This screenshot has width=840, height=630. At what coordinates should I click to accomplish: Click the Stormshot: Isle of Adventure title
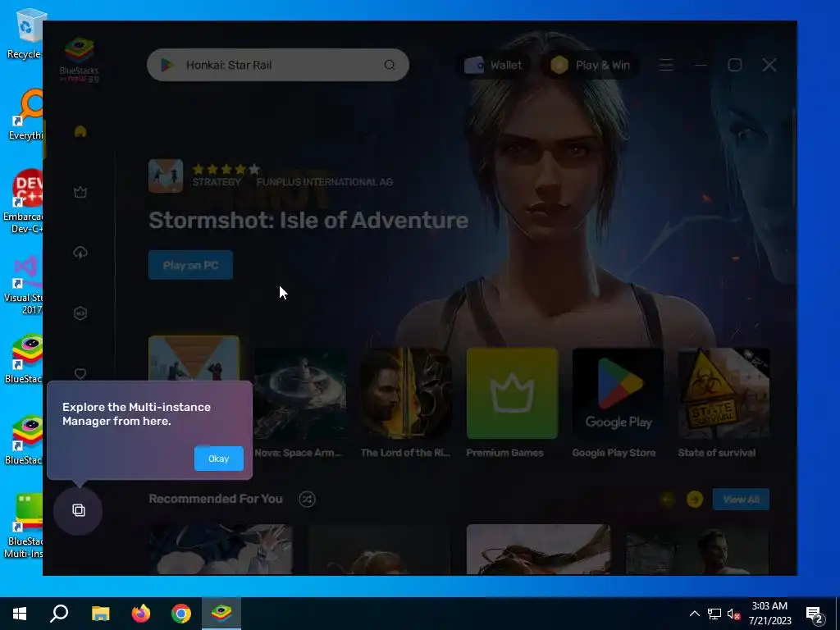(308, 220)
